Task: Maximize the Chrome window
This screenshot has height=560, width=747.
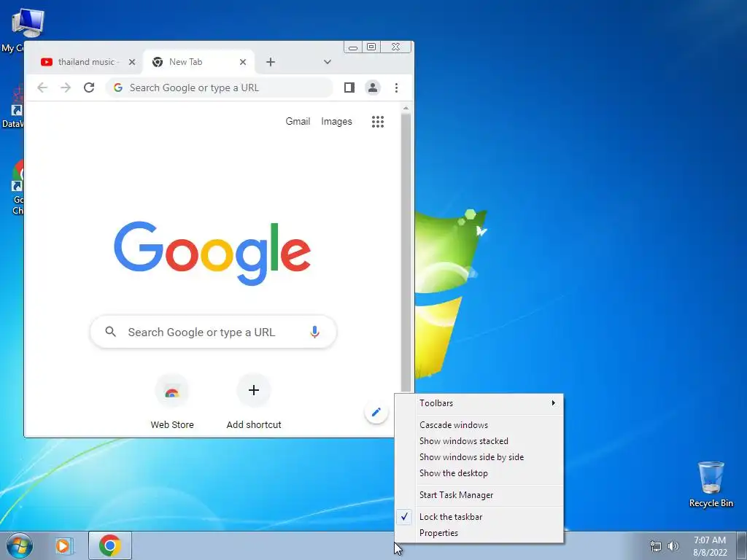Action: tap(371, 47)
